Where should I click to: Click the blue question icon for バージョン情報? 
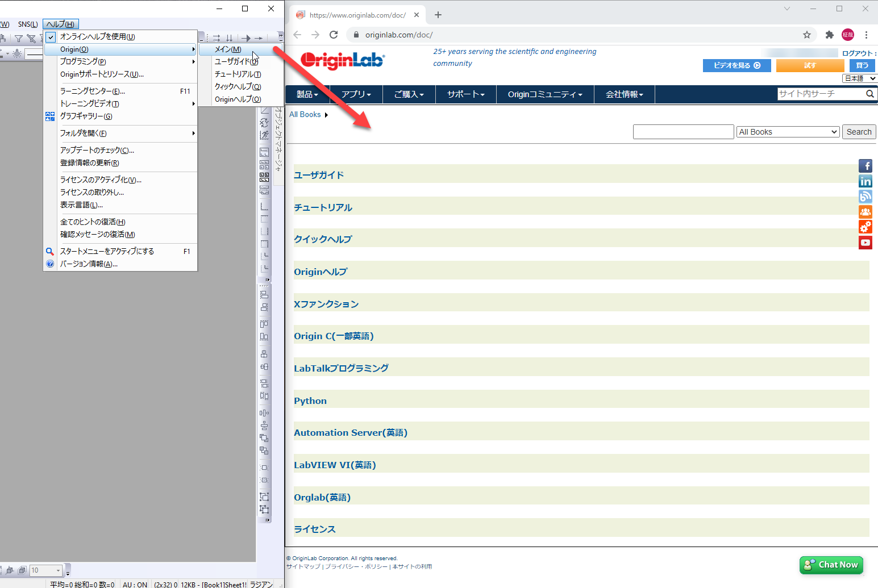(50, 264)
